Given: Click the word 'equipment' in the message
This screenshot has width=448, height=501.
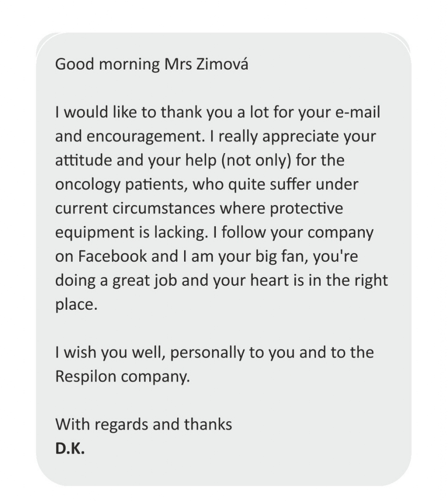Looking at the screenshot, I should pyautogui.click(x=94, y=232).
